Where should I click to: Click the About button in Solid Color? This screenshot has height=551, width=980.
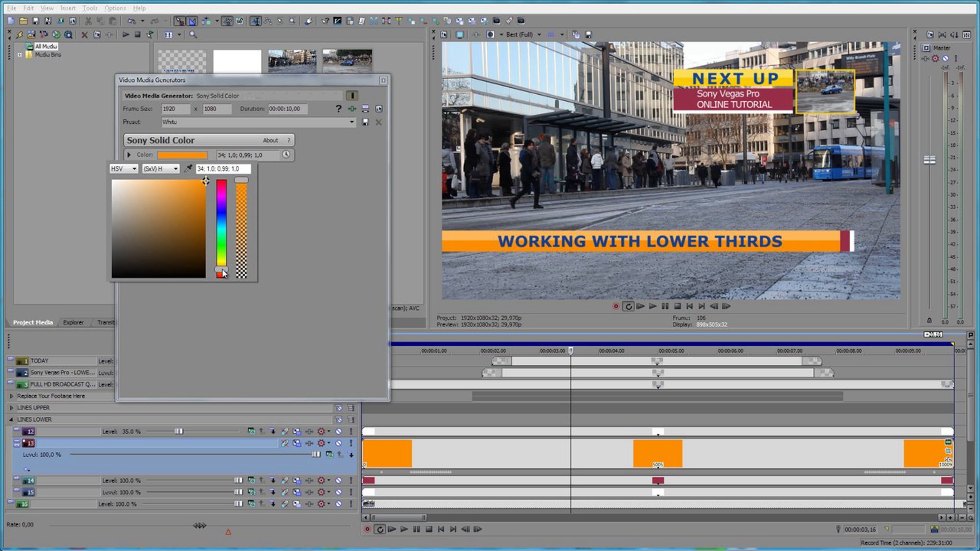point(270,140)
